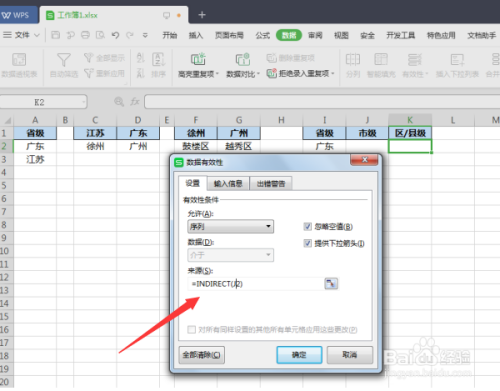Viewport: 500px width, 391px height.
Task: Expand the Name Box dropdown showing K2
Action: point(83,102)
